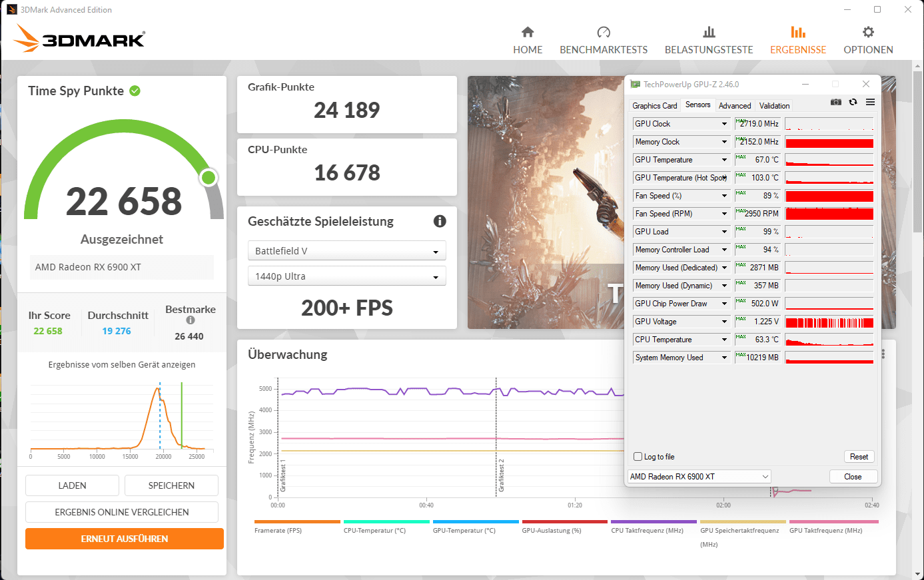Close the GPU-Z window with the X
Screen dimensions: 924x580
[866, 84]
